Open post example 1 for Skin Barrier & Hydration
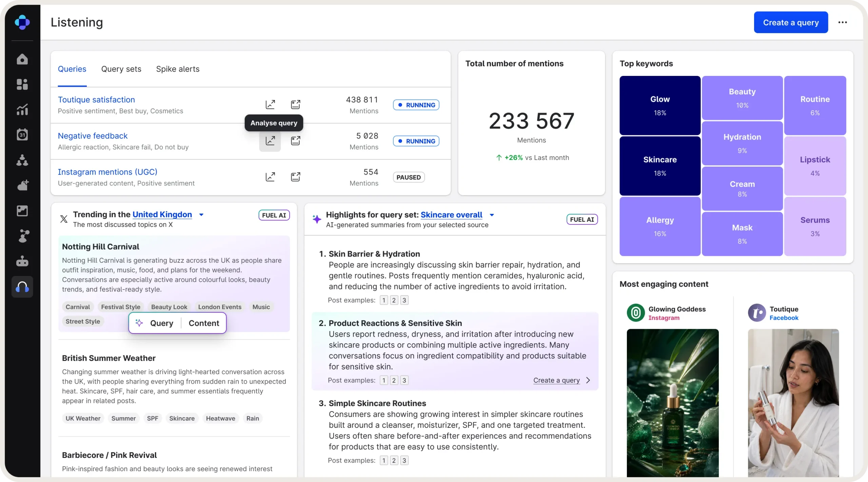868x482 pixels. pyautogui.click(x=384, y=300)
